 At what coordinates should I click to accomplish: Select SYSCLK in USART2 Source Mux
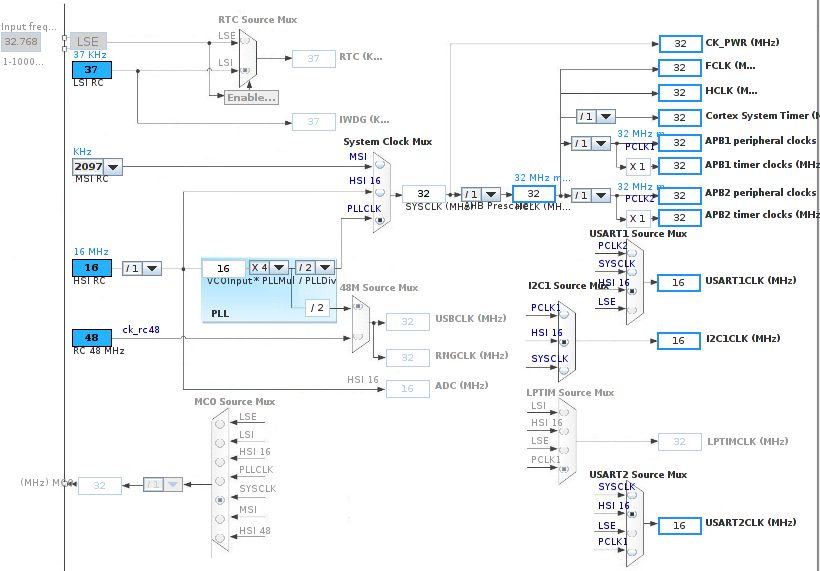click(x=632, y=495)
